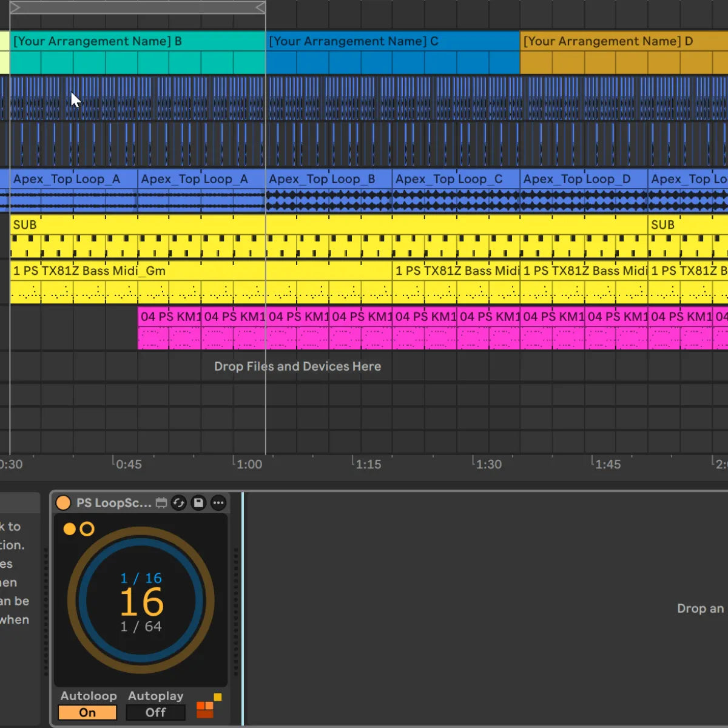Save the PS LoopSc device preset
Screen dimensions: 728x728
[198, 503]
